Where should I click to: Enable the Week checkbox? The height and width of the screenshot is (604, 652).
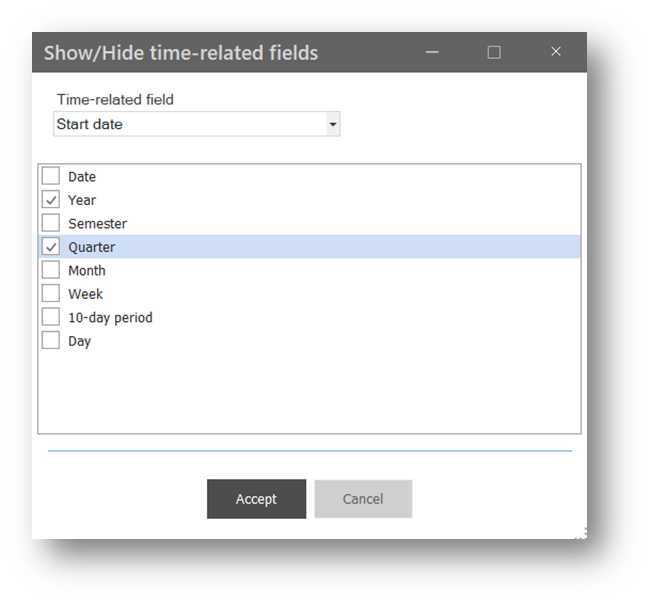tap(51, 293)
